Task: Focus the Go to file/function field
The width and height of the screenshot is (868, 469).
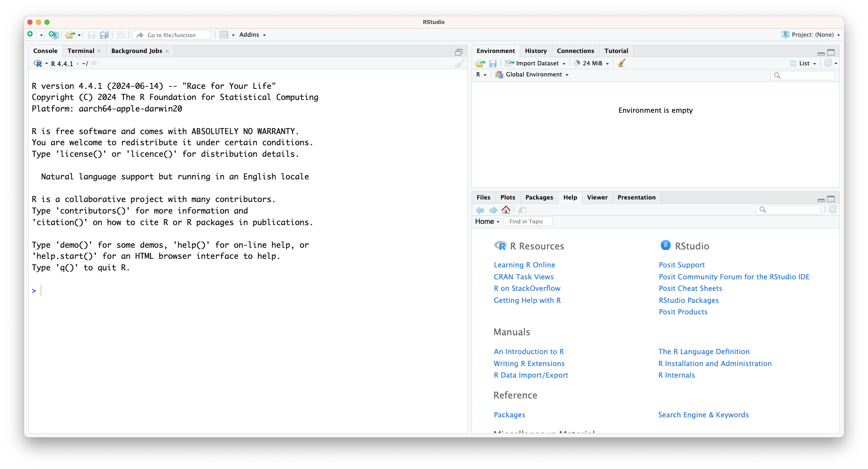Action: pyautogui.click(x=172, y=35)
